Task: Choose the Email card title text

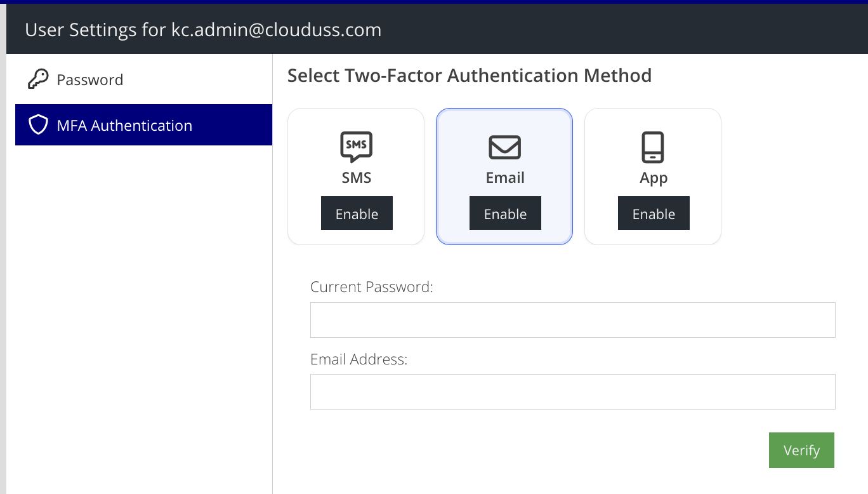Action: coord(505,178)
